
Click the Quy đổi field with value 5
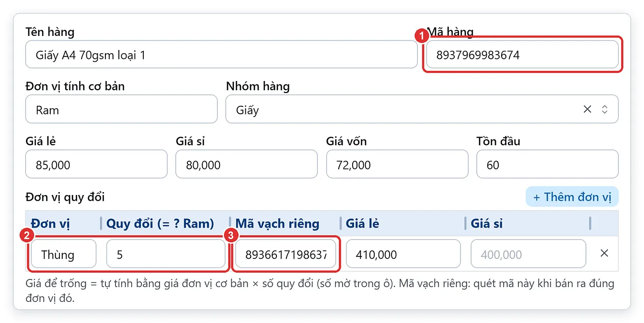(166, 254)
